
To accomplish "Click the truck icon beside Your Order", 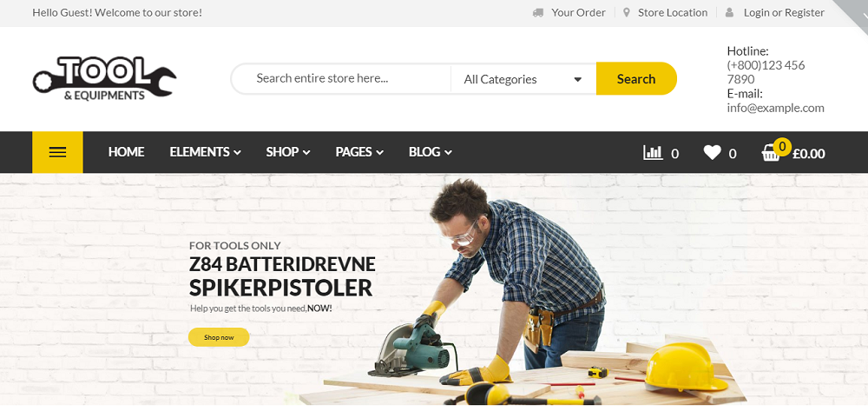I will [538, 13].
